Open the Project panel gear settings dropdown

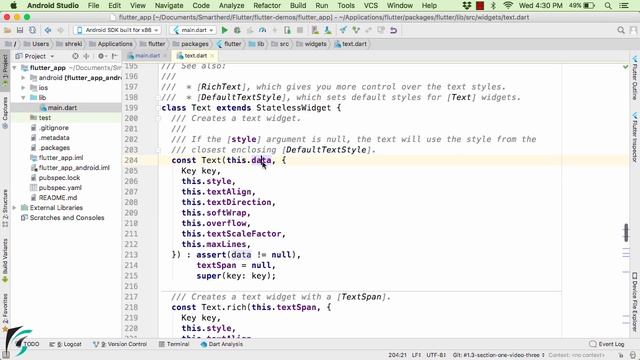[x=101, y=56]
